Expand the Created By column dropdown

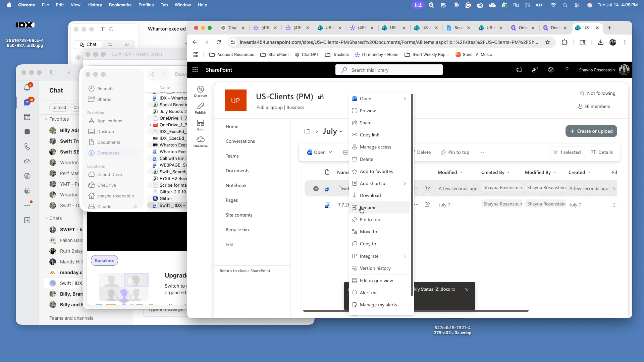[508, 172]
